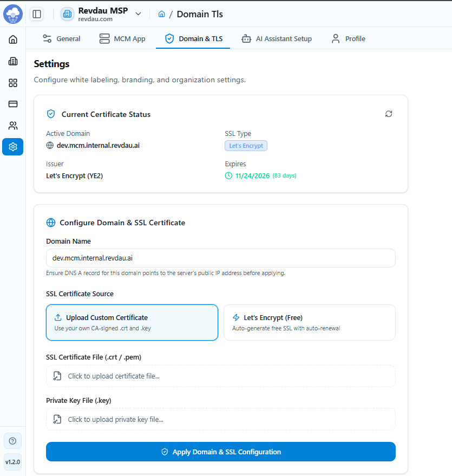Image resolution: width=452 pixels, height=476 pixels.
Task: Click the Let's Encrypt SSL type badge
Action: (246, 146)
